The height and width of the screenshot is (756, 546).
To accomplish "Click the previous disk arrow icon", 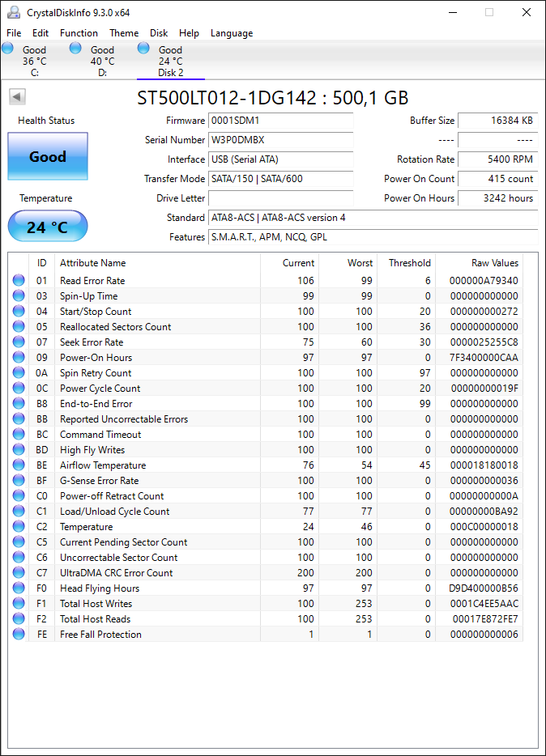I will pyautogui.click(x=17, y=97).
